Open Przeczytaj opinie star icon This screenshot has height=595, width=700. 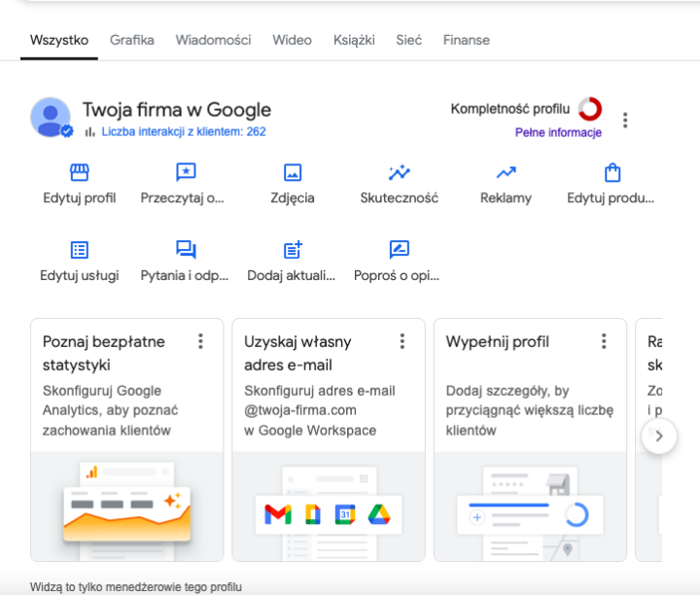click(186, 173)
